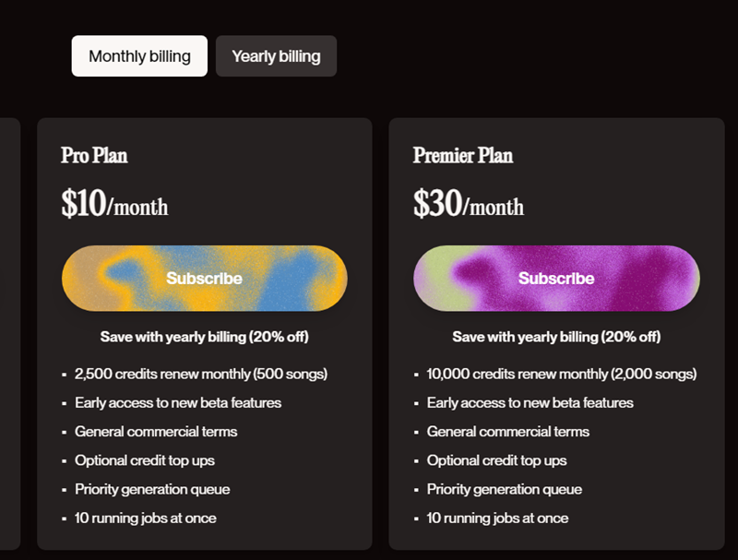Click Optional credit top ups in Pro Plan

point(145,460)
